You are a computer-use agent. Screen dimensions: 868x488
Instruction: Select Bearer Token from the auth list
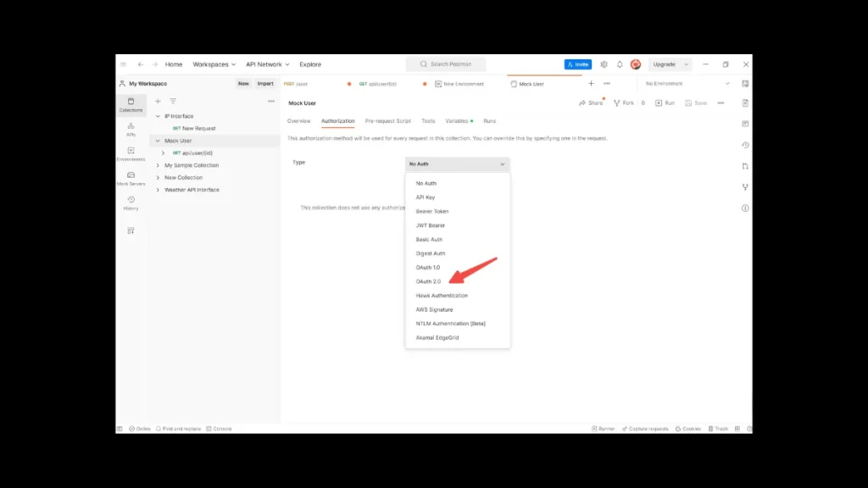pyautogui.click(x=433, y=211)
